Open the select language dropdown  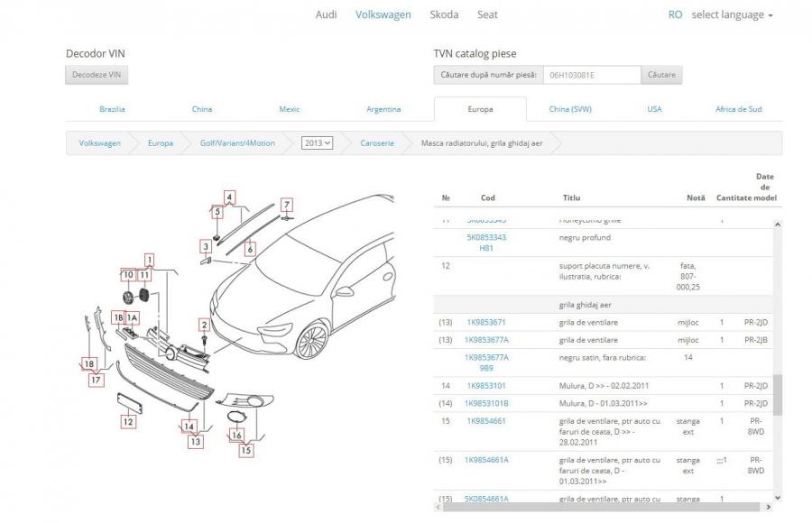pos(732,14)
